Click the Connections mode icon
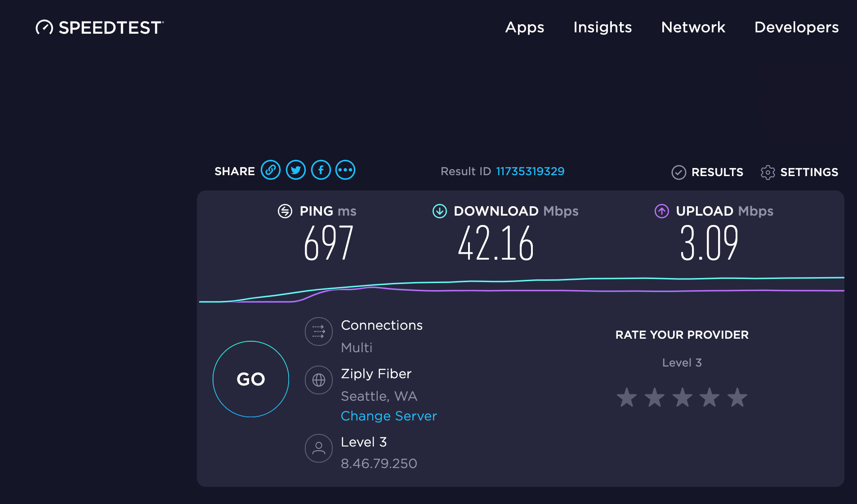This screenshot has width=857, height=504. pyautogui.click(x=319, y=332)
